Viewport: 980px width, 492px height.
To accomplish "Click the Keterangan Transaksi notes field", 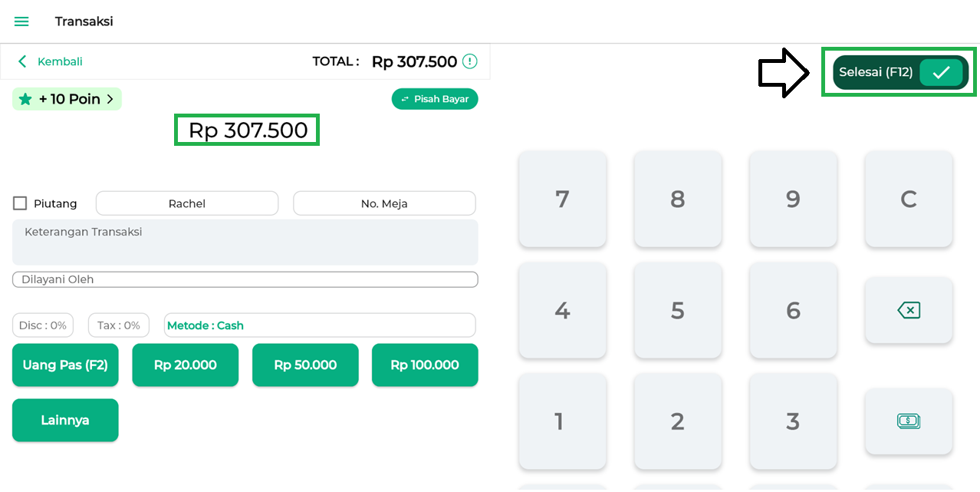I will [245, 242].
